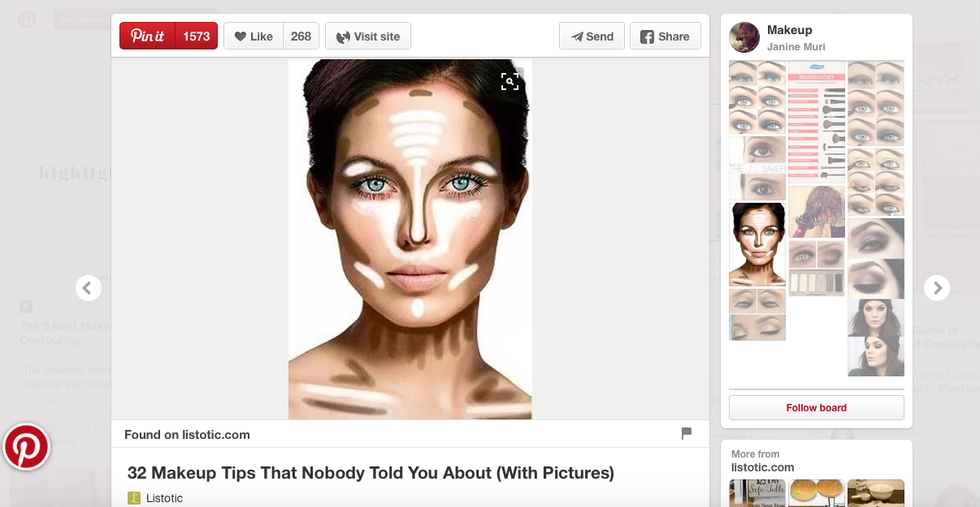The height and width of the screenshot is (507, 980).
Task: Click the visual search magnifier icon on image
Action: pyautogui.click(x=510, y=82)
